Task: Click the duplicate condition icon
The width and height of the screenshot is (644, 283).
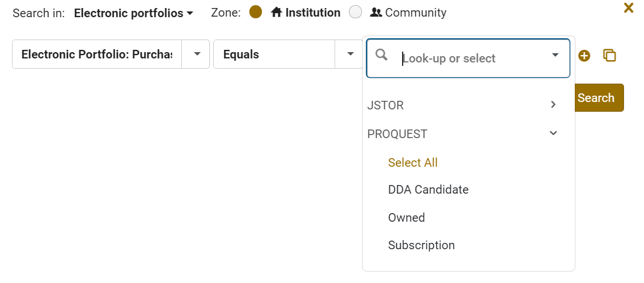Action: 610,56
